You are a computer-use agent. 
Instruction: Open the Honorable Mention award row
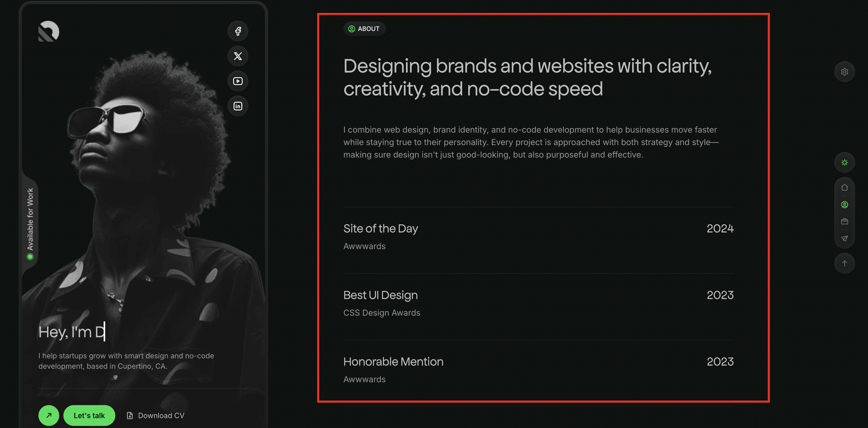(x=538, y=370)
